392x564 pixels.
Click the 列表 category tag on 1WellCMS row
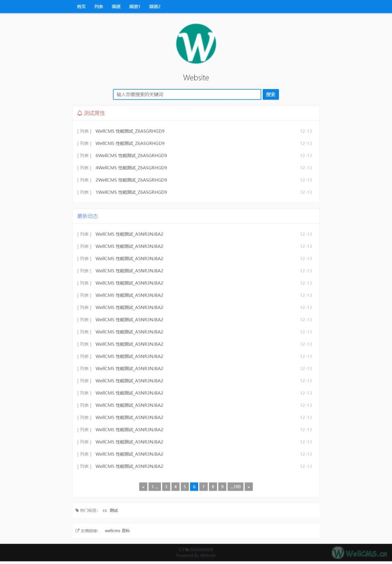pyautogui.click(x=84, y=192)
